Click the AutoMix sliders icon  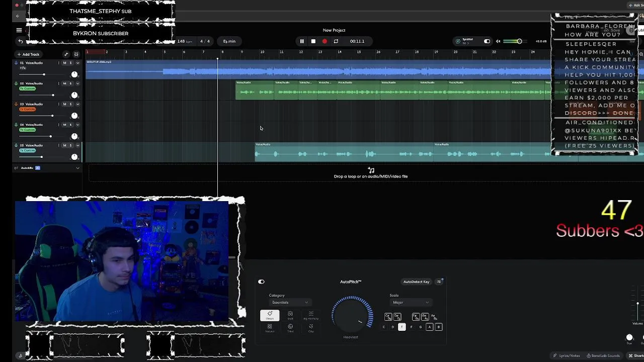pyautogui.click(x=16, y=168)
